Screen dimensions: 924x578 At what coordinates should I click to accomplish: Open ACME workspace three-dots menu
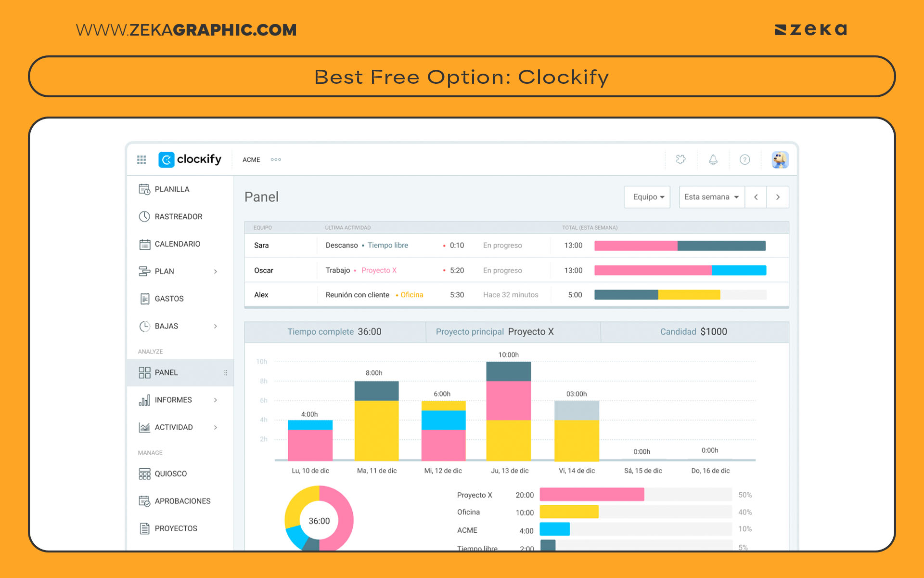[276, 159]
